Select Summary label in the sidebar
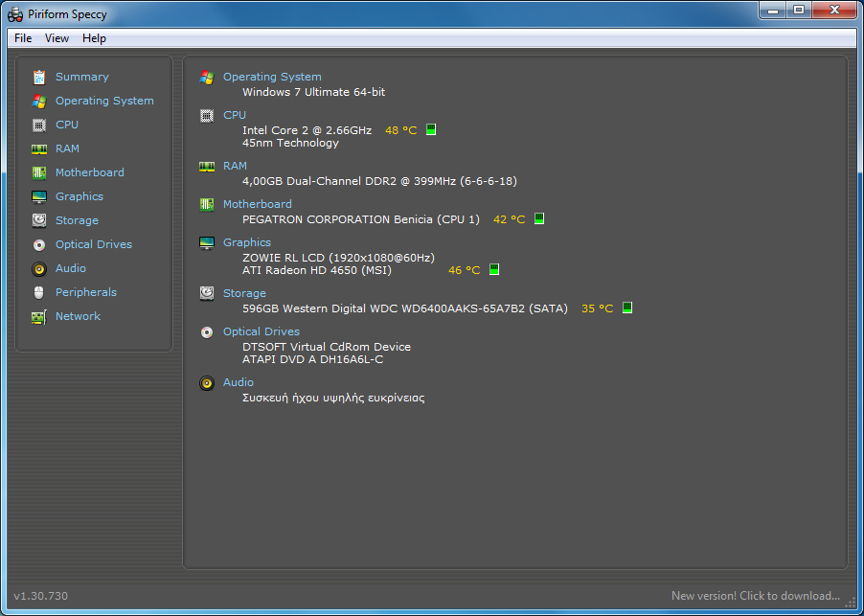The height and width of the screenshot is (616, 864). [x=82, y=77]
